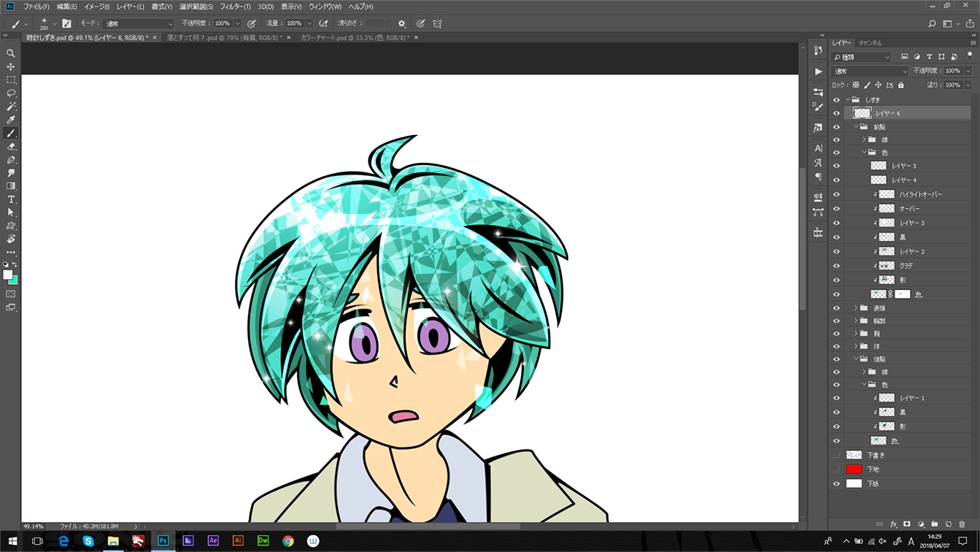
Task: Select the Zoom tool in the toolbox
Action: tap(10, 53)
